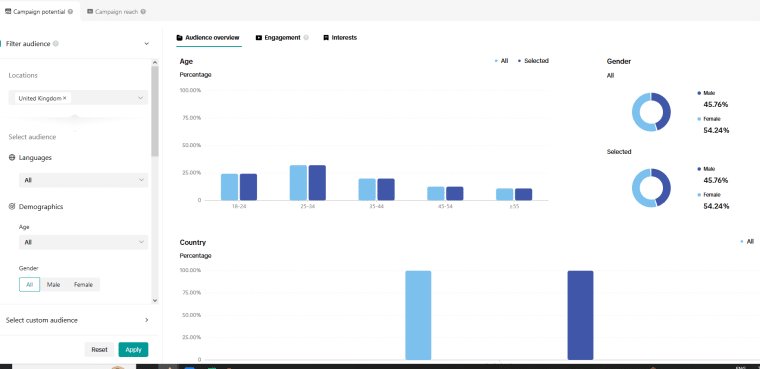The width and height of the screenshot is (760, 369).
Task: Click the Selected gender donut chart
Action: point(651,188)
